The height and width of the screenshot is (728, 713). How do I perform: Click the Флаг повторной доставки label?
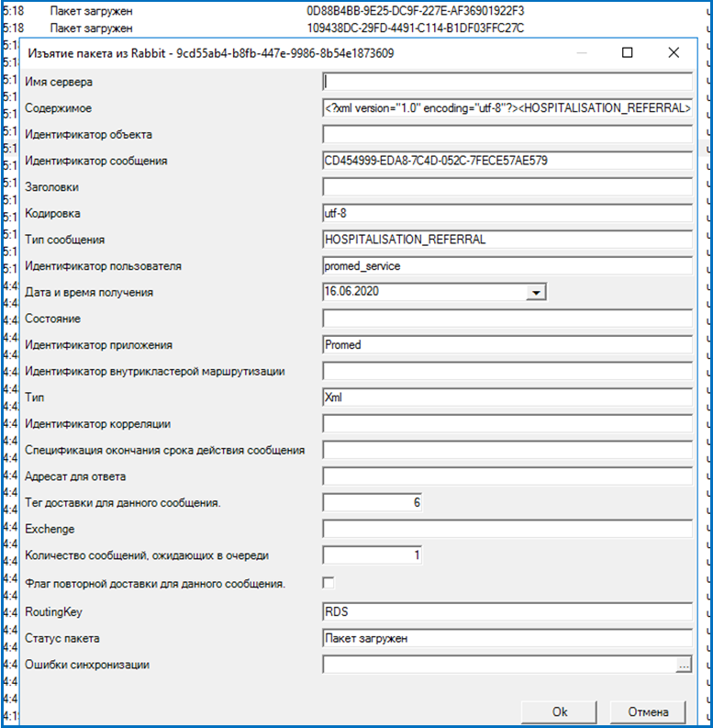click(x=155, y=584)
